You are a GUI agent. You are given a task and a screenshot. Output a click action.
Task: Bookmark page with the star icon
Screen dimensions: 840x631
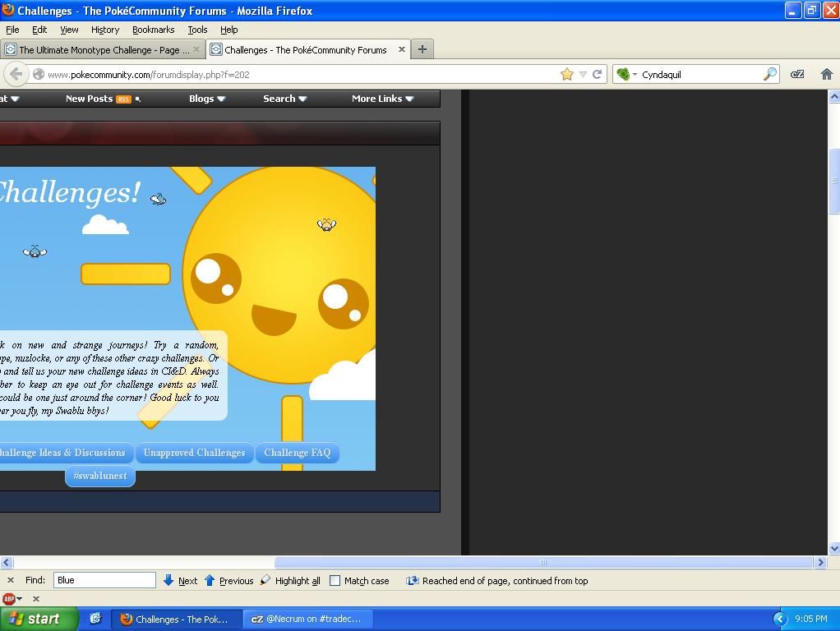[x=567, y=75]
